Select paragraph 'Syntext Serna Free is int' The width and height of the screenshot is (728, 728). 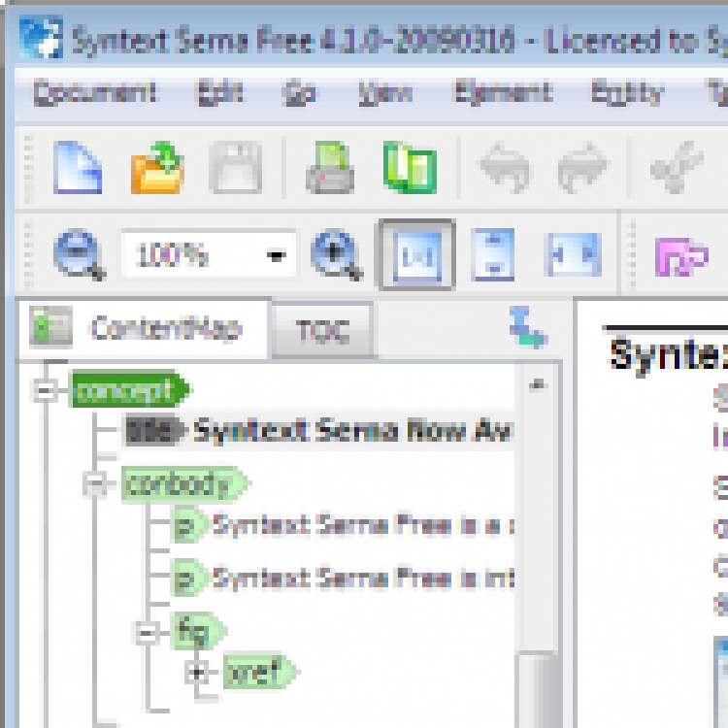[x=344, y=579]
